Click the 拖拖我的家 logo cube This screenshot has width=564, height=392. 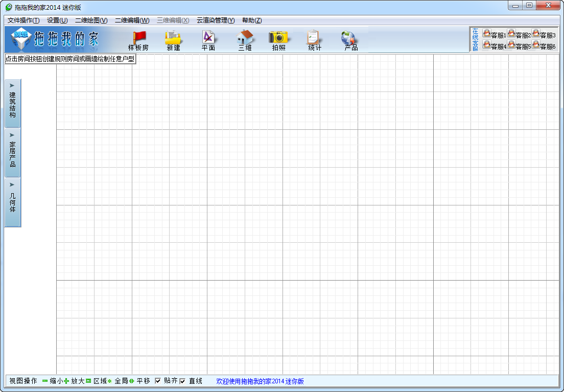click(21, 39)
